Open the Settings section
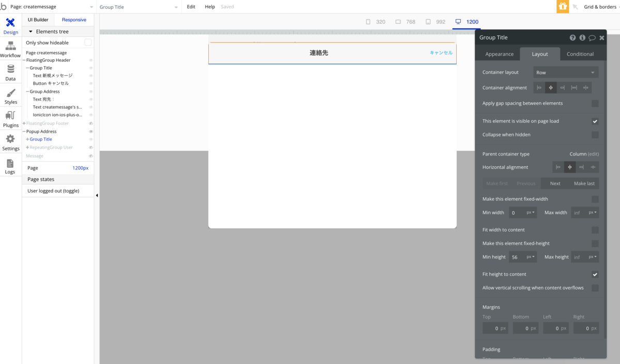 [x=10, y=143]
